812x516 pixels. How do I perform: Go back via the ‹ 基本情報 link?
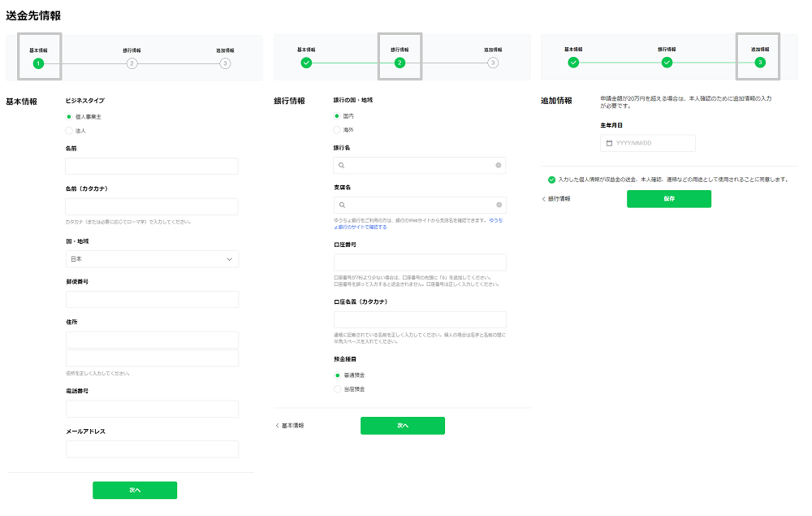tap(290, 426)
